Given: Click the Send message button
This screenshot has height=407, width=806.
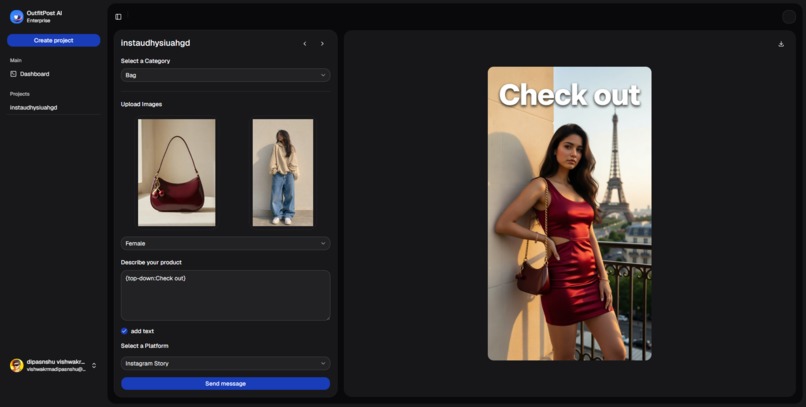Looking at the screenshot, I should [x=225, y=384].
